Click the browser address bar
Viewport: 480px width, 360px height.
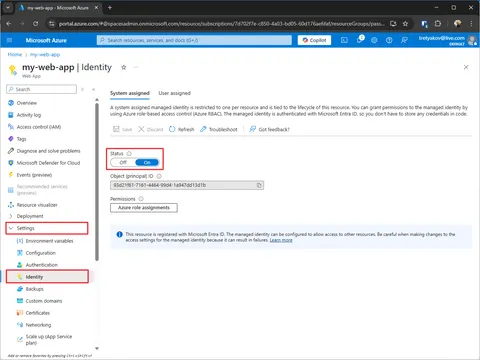222,24
